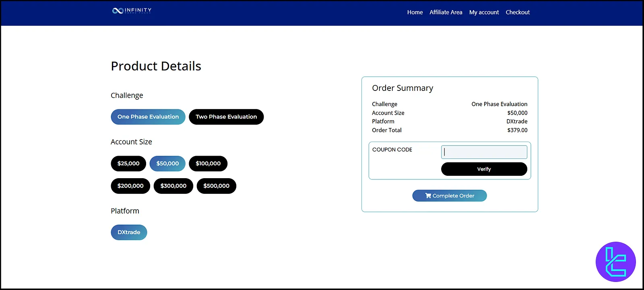Select the $300,000 account size

pyautogui.click(x=173, y=186)
